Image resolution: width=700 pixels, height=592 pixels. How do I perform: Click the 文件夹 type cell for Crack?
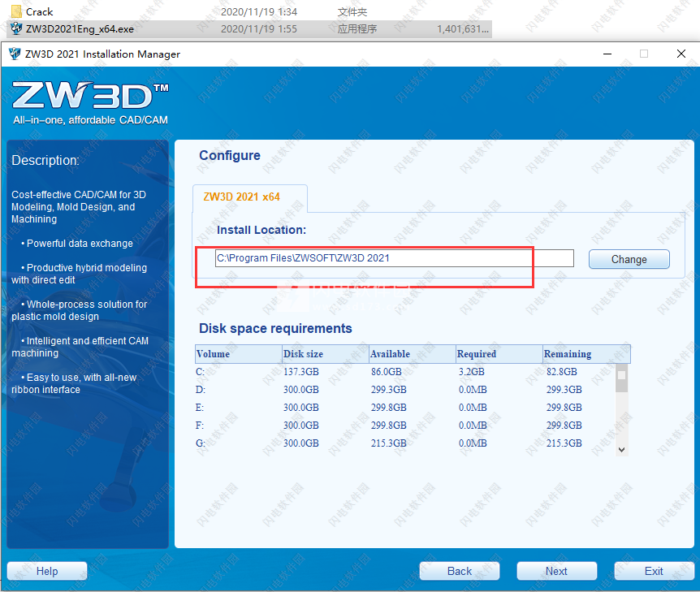[352, 11]
